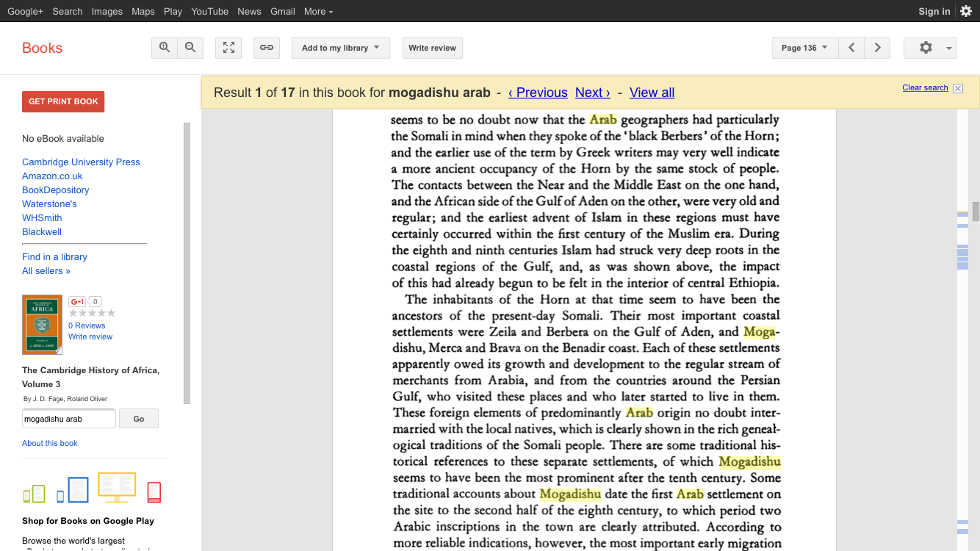The height and width of the screenshot is (551, 980).
Task: Go to previous page arrow
Action: (x=851, y=48)
